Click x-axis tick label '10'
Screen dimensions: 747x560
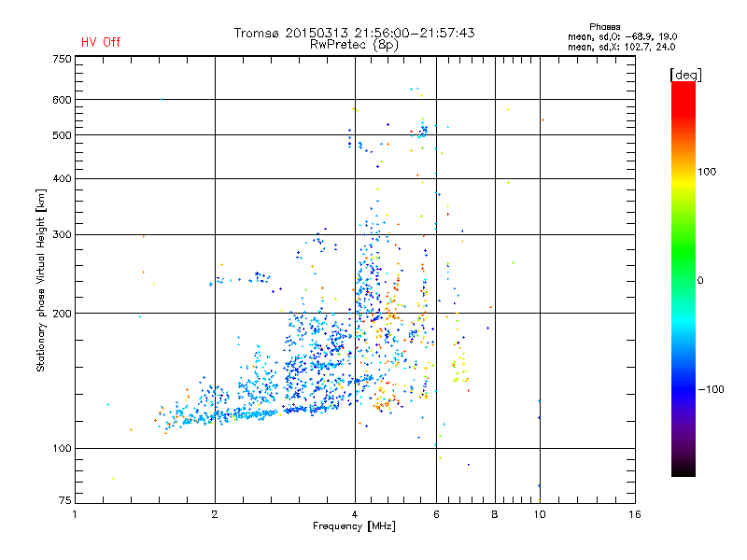pos(540,514)
